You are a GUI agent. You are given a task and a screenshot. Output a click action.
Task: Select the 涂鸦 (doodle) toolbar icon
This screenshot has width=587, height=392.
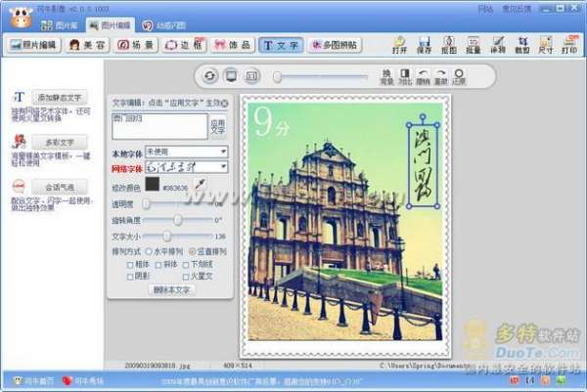498,45
